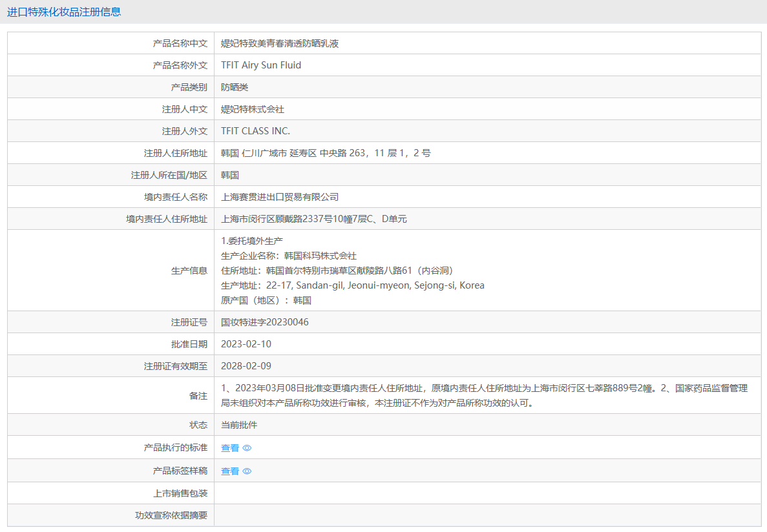Select the text TFIT CLASS INC.

[x=255, y=131]
